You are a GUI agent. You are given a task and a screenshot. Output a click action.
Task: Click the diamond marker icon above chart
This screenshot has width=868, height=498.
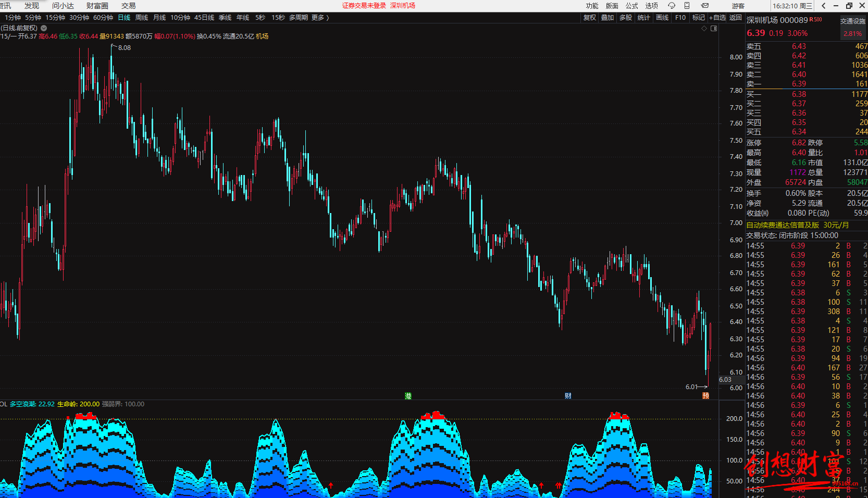coord(704,28)
